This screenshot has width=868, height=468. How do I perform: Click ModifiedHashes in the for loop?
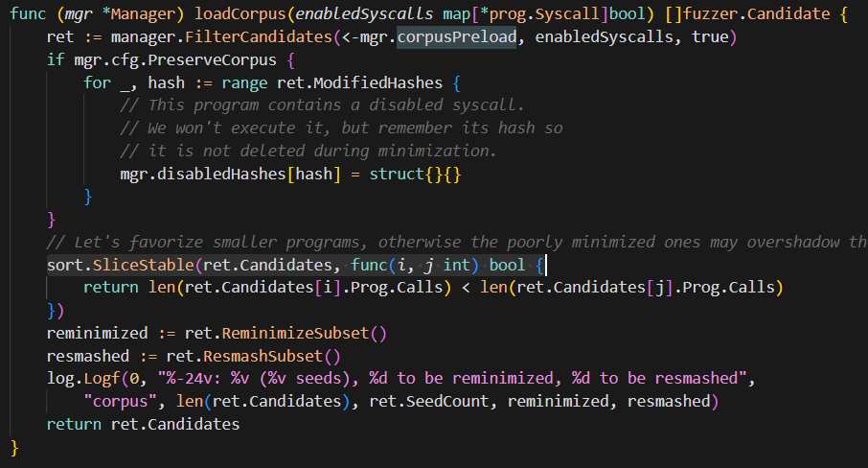pyautogui.click(x=378, y=83)
